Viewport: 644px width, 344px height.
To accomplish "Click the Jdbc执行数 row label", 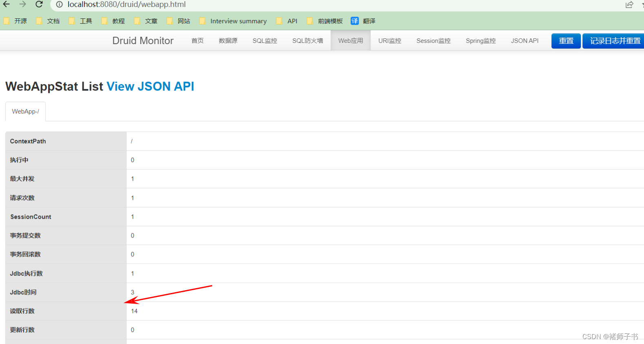I will pyautogui.click(x=27, y=273).
